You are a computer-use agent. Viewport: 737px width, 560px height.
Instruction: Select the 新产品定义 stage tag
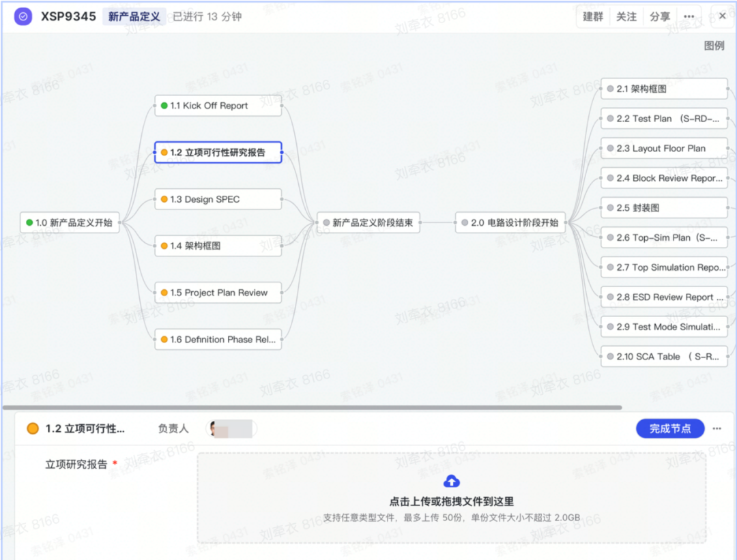click(x=134, y=17)
